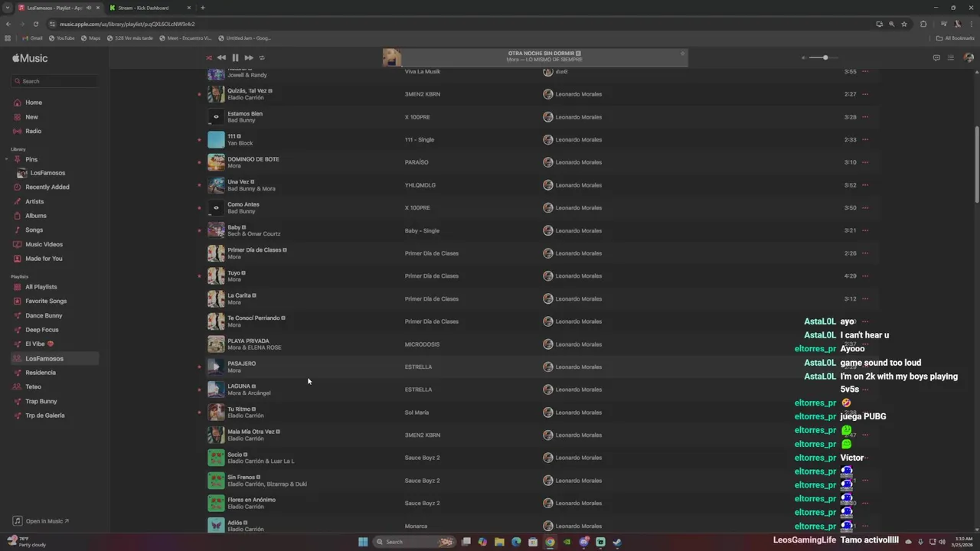Open the PARAÍSO album link

click(x=416, y=162)
